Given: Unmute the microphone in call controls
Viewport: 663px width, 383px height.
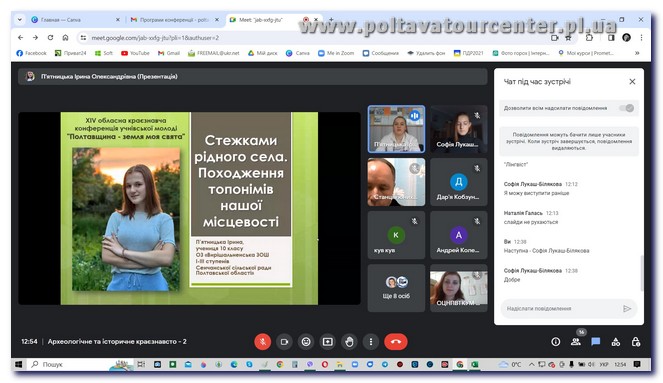Looking at the screenshot, I should [x=263, y=342].
